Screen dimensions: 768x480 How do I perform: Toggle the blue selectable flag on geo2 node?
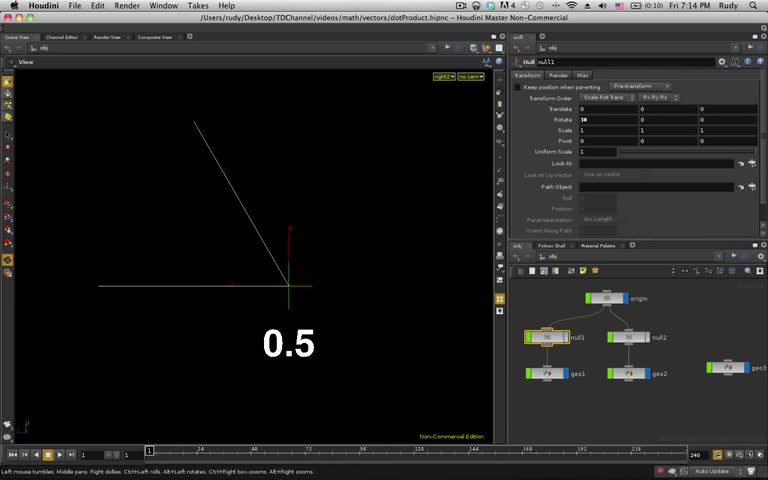pyautogui.click(x=648, y=374)
